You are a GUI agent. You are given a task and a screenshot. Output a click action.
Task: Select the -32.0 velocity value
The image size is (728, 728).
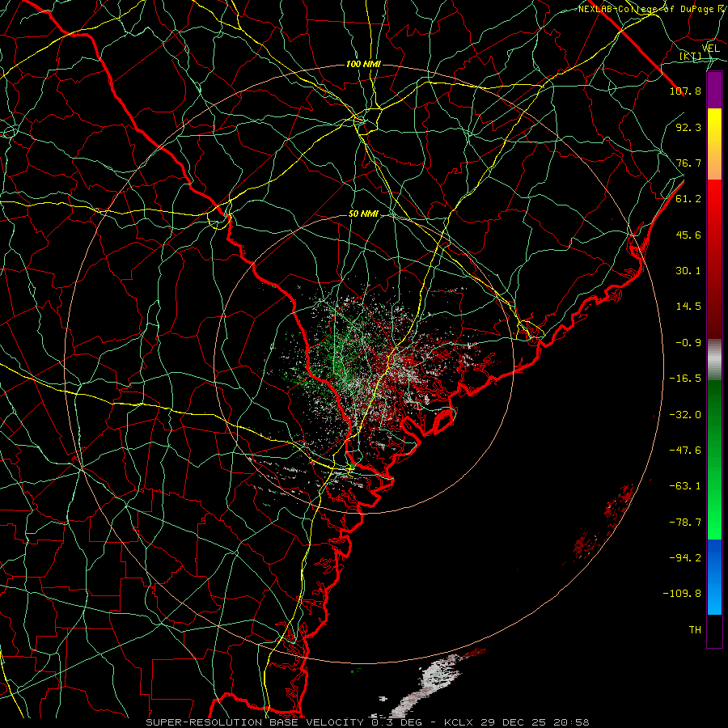tap(685, 415)
